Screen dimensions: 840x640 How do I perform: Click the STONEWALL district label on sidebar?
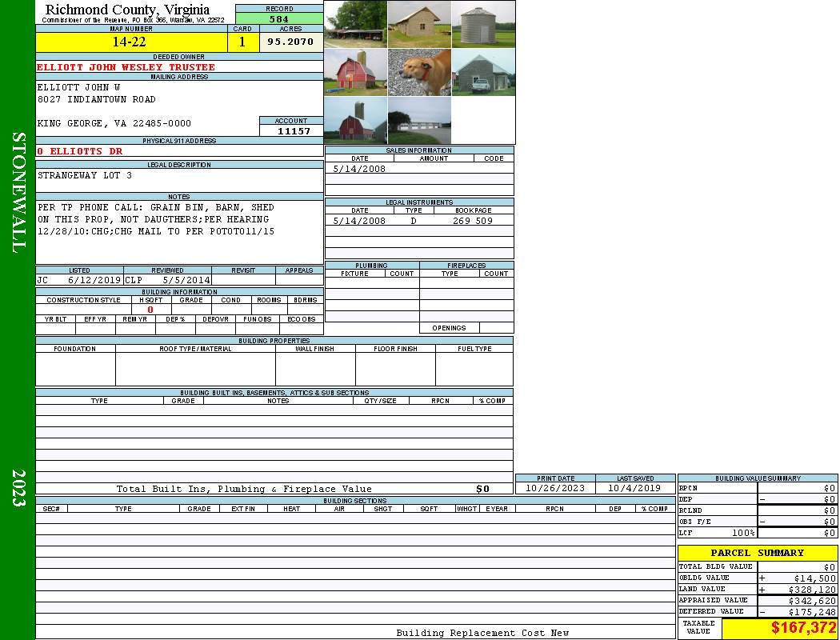click(18, 193)
